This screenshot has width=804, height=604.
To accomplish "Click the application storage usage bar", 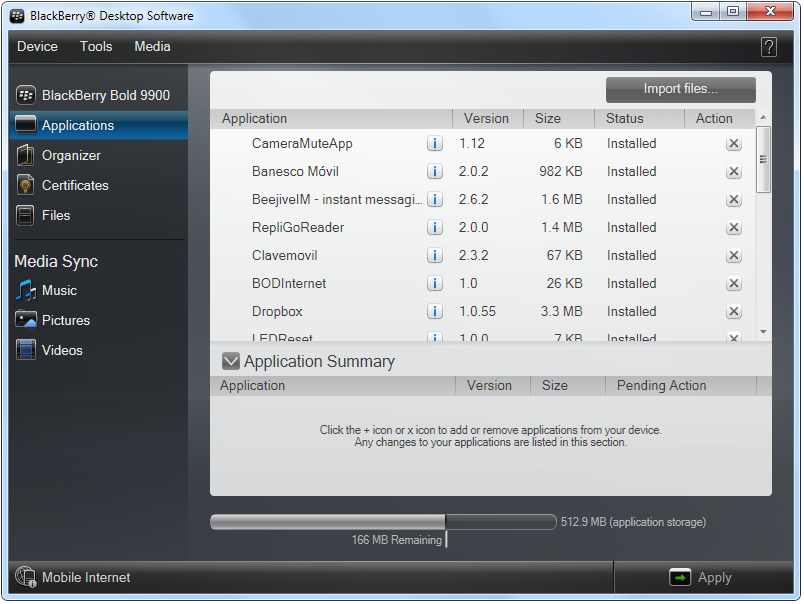I will [383, 522].
